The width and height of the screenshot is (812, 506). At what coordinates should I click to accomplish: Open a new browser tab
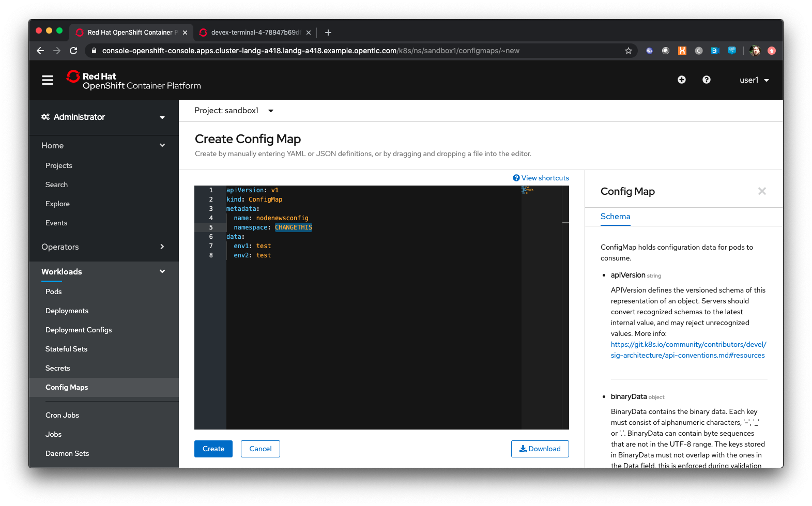point(328,33)
